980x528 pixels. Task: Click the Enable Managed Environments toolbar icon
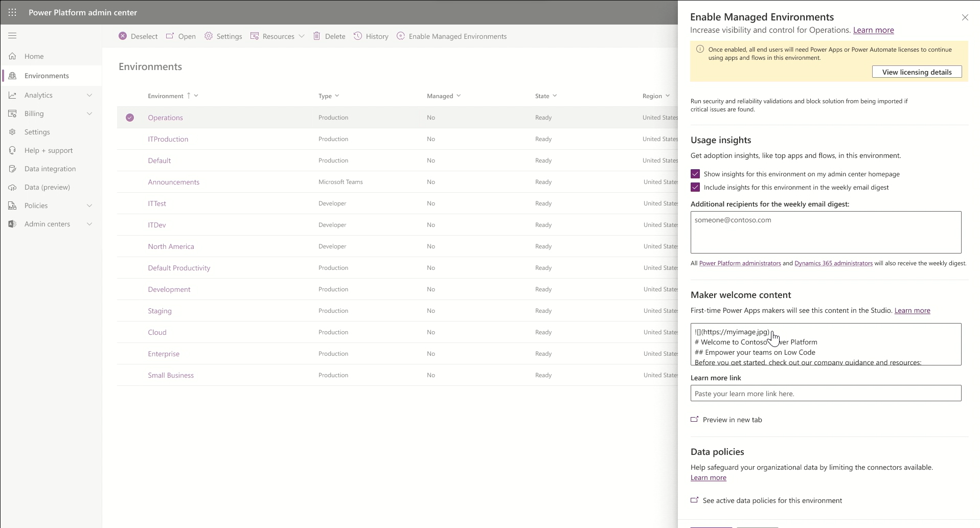401,36
